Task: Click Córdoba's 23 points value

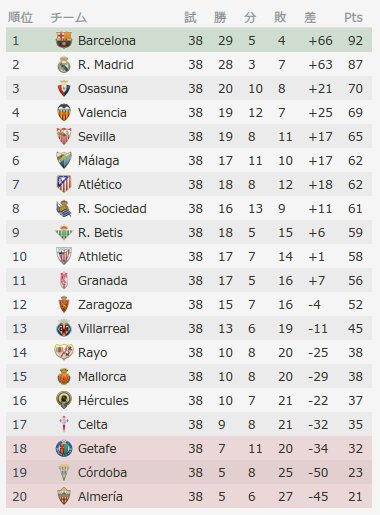Action: tap(355, 472)
